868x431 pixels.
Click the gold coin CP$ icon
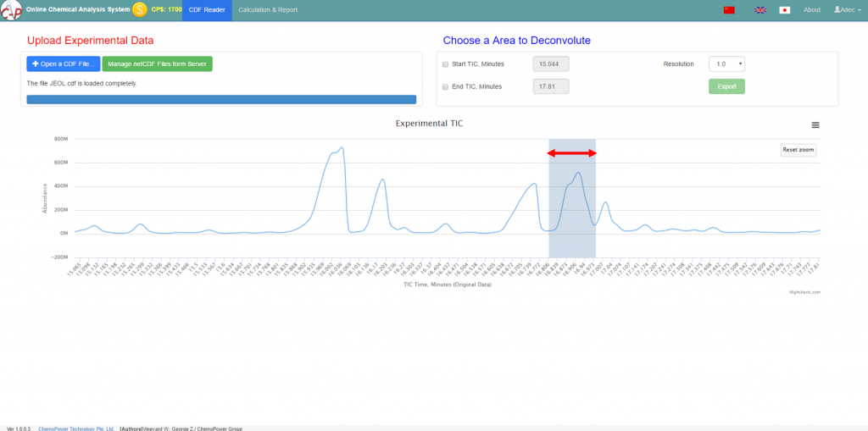click(140, 9)
